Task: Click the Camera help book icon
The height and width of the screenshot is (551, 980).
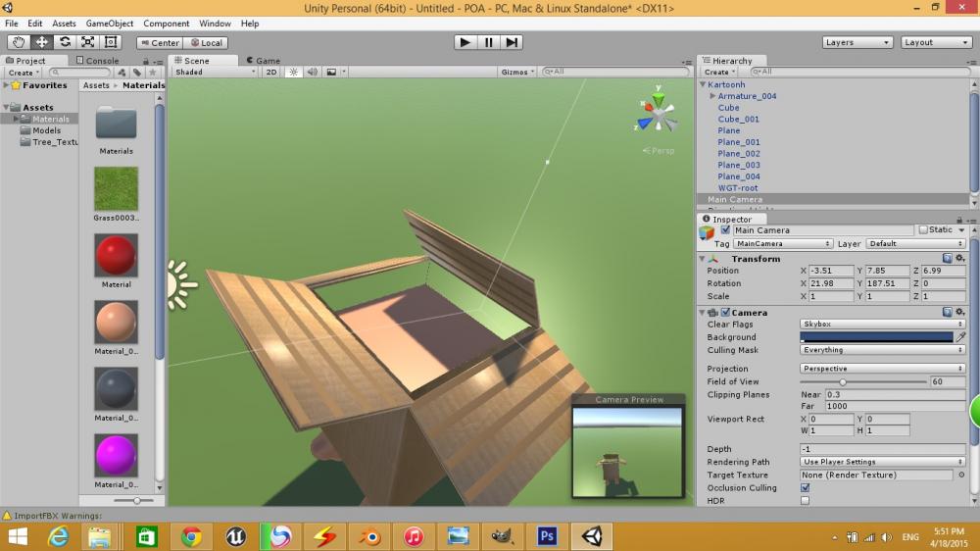Action: pos(947,312)
